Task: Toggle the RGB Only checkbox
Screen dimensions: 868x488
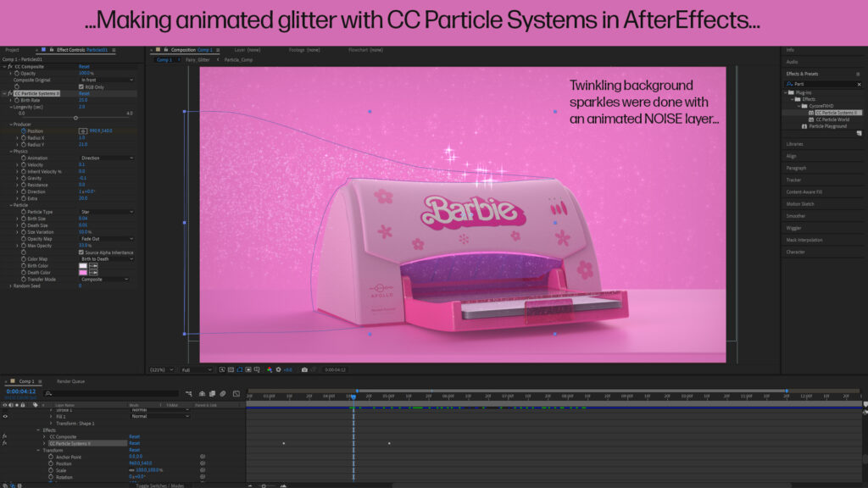Action: tap(81, 86)
